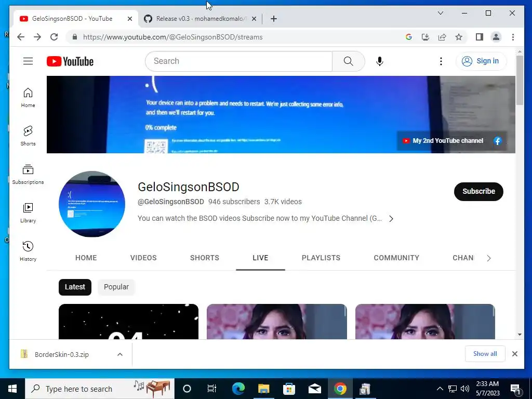
Task: Open the channel SHORTS tab
Action: (205, 258)
